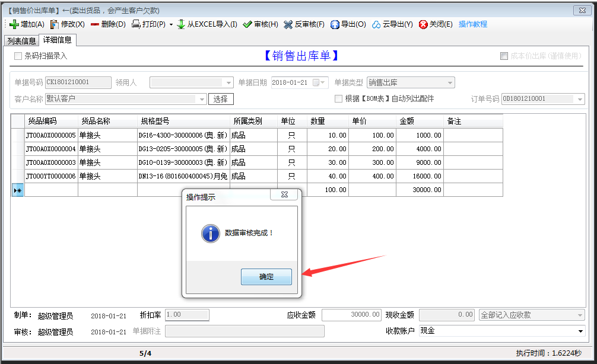Enable 根据【BOM表】自动列出配件 checkbox

coord(339,98)
